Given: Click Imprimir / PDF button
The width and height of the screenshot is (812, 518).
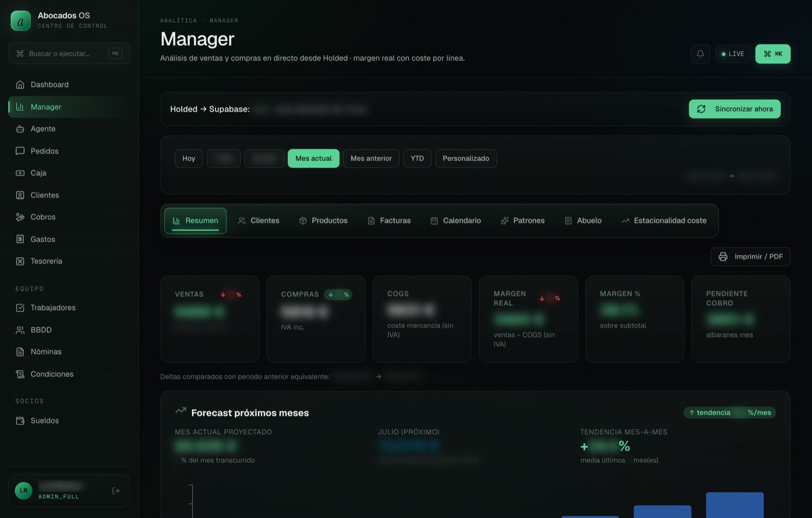Looking at the screenshot, I should [751, 257].
